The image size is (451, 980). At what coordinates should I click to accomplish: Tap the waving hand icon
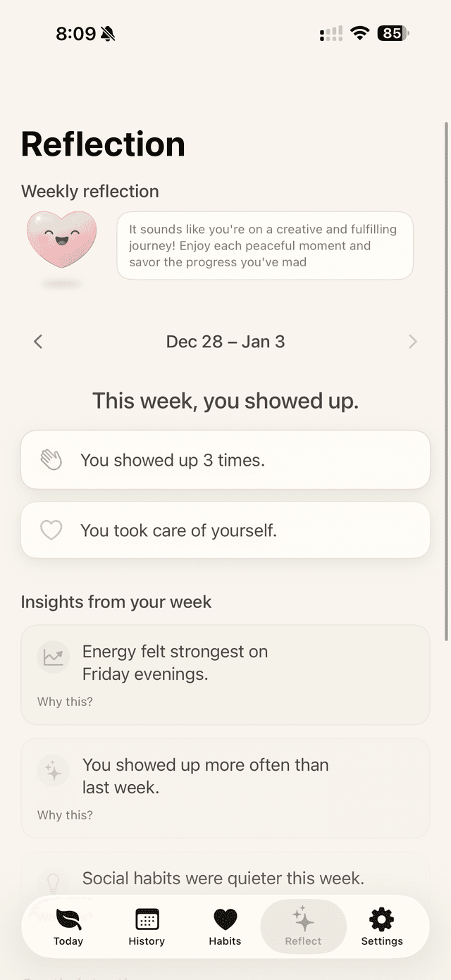pyautogui.click(x=51, y=460)
